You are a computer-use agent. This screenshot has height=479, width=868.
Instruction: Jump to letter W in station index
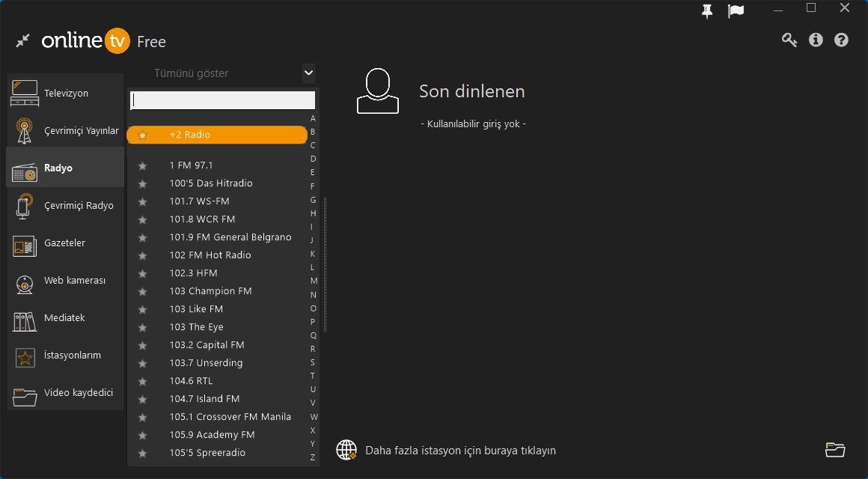(x=314, y=416)
